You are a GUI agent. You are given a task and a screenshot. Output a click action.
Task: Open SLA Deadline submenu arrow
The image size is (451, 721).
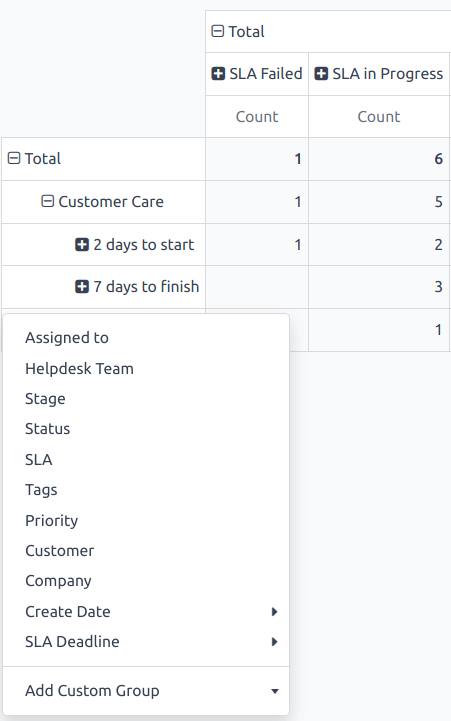pos(274,641)
